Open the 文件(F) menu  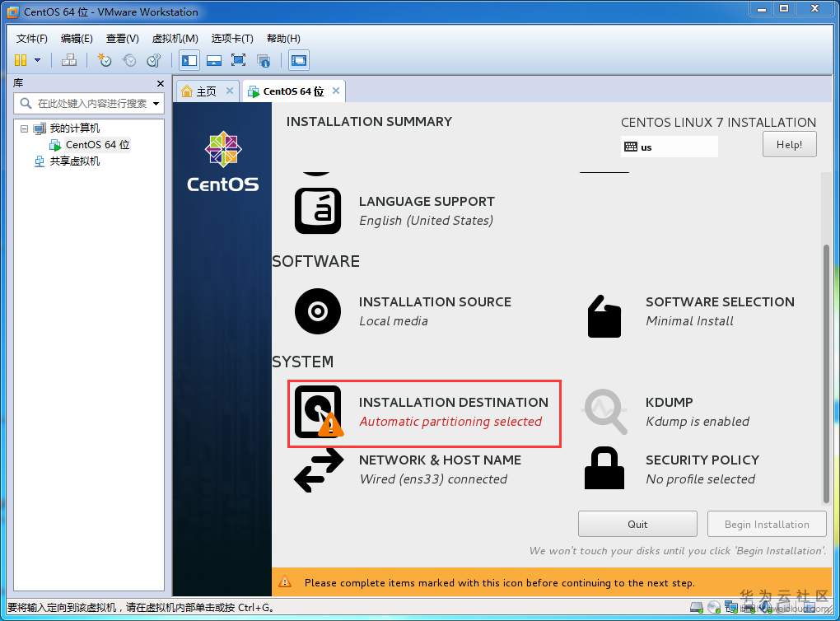(x=31, y=39)
